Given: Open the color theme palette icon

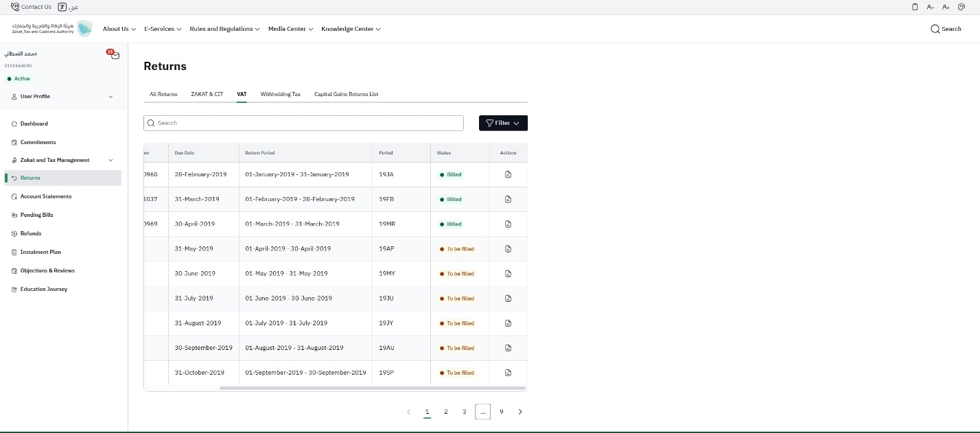Looking at the screenshot, I should coord(961,7).
